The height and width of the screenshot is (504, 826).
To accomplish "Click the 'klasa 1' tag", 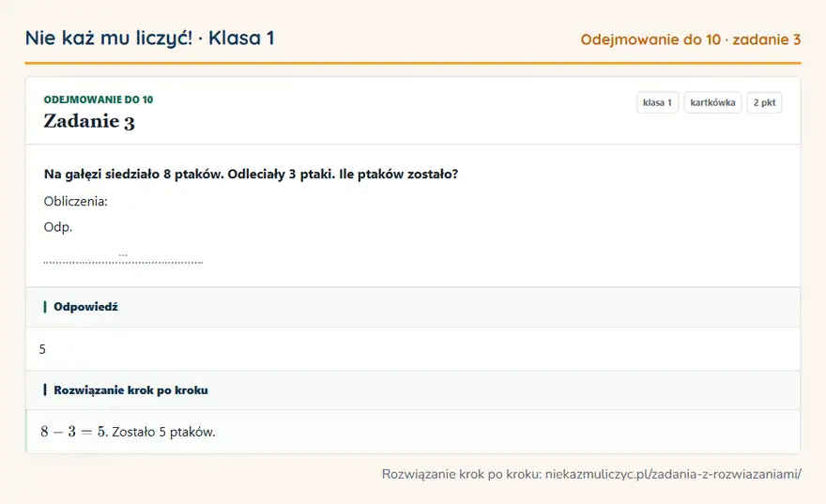I will click(657, 102).
